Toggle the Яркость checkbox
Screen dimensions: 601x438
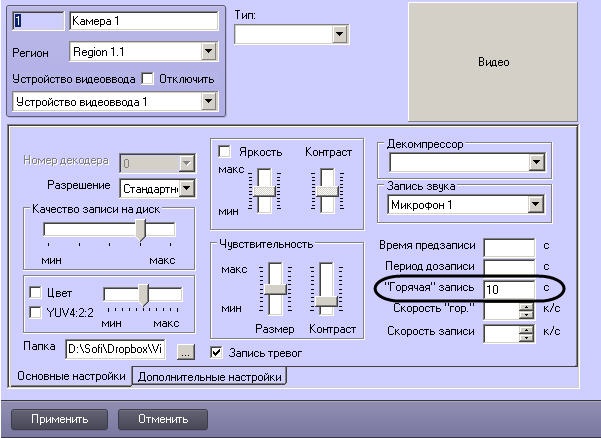click(224, 151)
